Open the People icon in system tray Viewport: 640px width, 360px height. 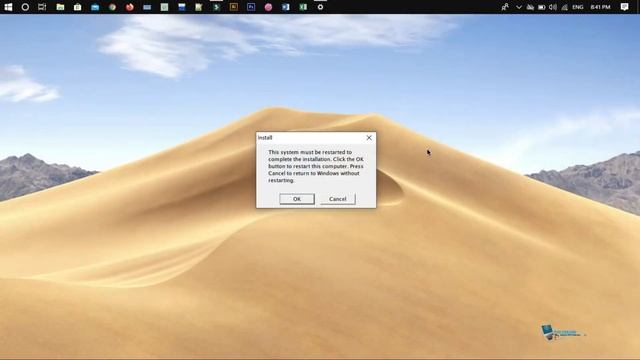[505, 7]
